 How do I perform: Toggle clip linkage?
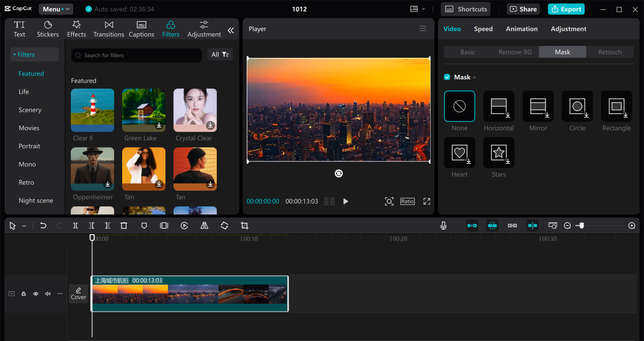coord(512,226)
